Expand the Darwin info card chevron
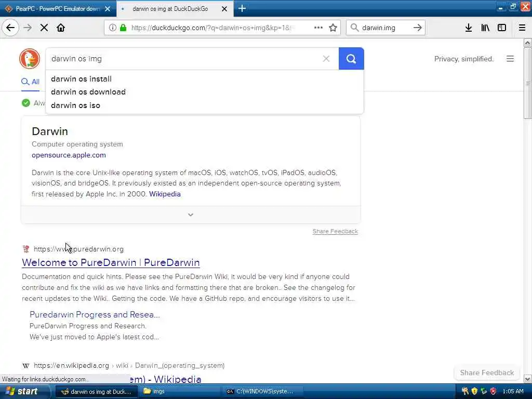The height and width of the screenshot is (399, 532). point(190,215)
